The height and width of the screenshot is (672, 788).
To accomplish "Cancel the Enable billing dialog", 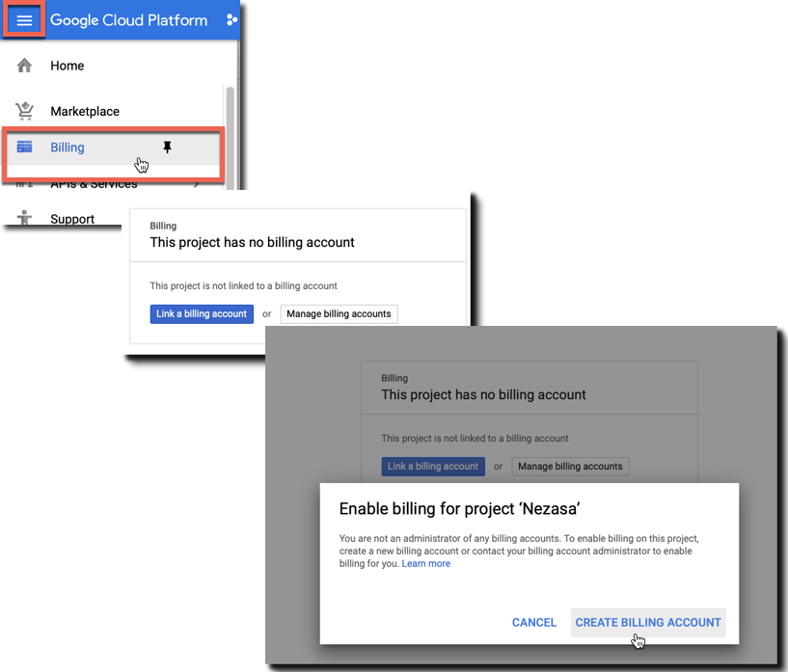I will (534, 623).
